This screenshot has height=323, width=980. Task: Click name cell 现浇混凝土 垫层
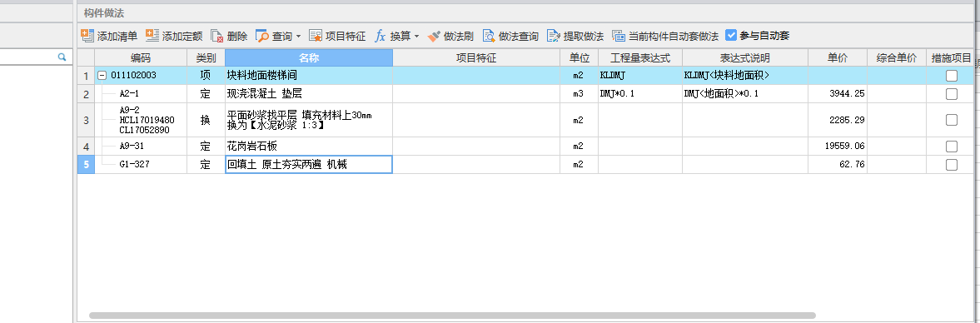click(x=309, y=94)
